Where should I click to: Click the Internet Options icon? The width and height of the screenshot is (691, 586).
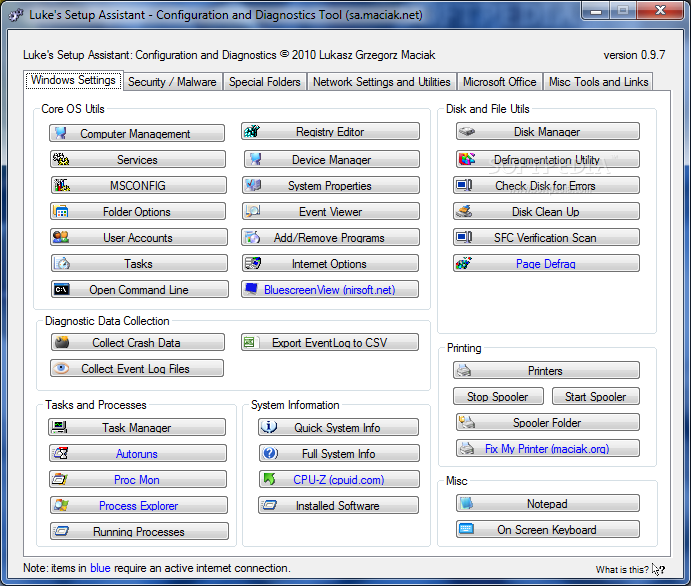coord(253,263)
